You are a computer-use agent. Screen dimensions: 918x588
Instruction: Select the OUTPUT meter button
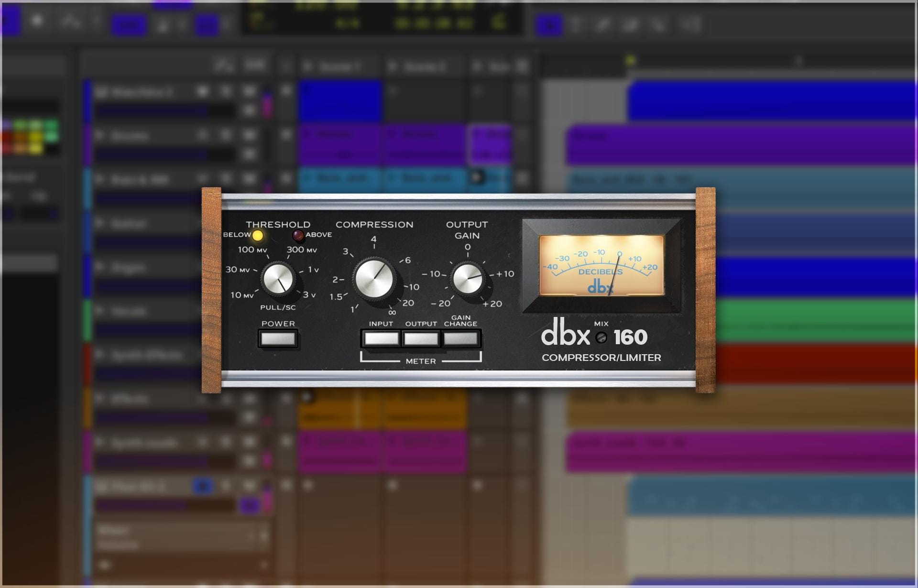pyautogui.click(x=421, y=338)
